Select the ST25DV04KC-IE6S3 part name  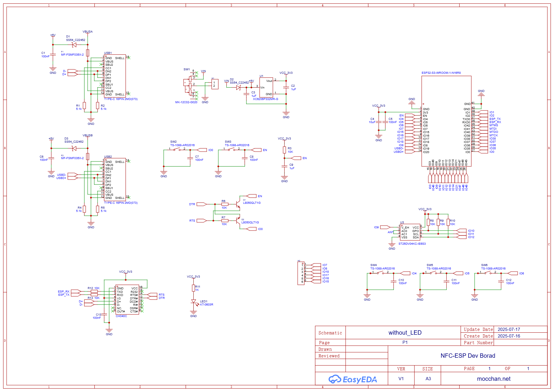[x=412, y=244]
